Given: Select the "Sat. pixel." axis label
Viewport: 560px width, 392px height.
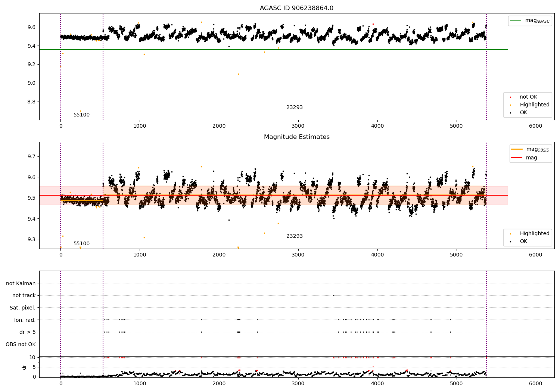Looking at the screenshot, I should click(23, 308).
